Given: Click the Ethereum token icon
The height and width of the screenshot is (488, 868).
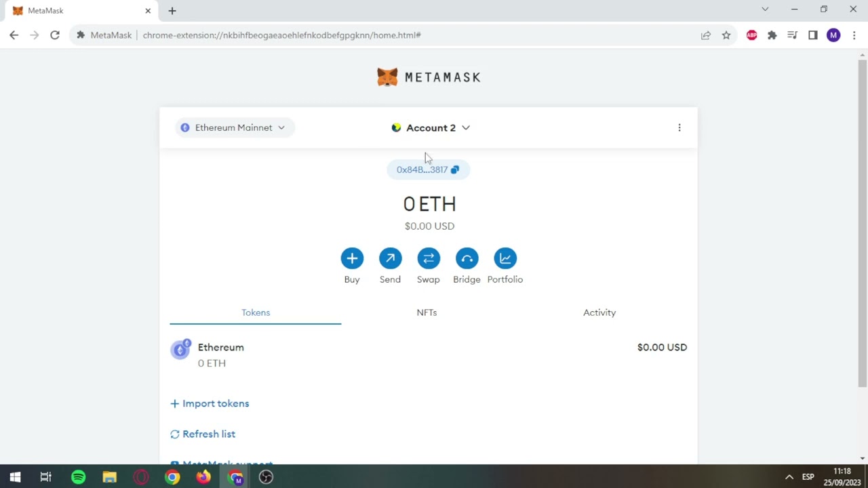Looking at the screenshot, I should tap(180, 349).
